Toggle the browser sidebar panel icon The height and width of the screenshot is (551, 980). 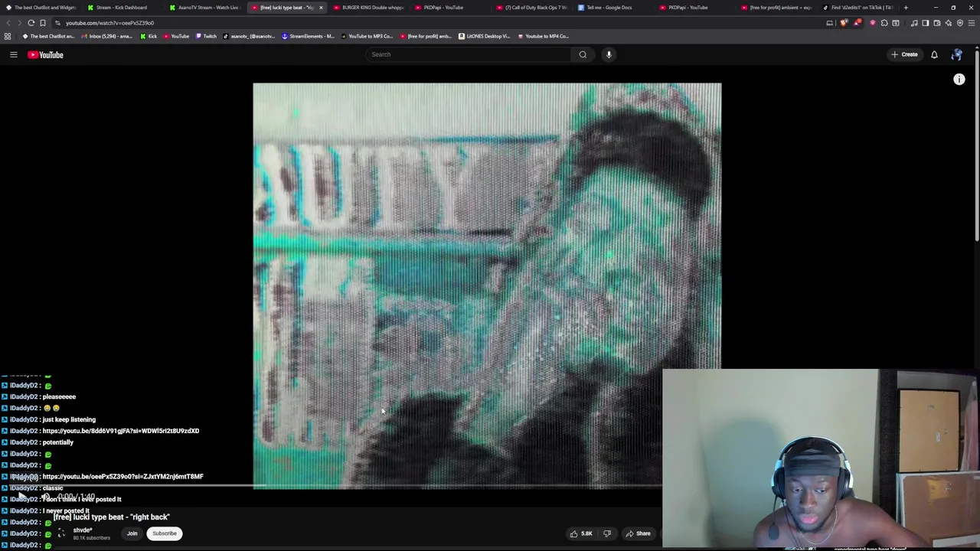[x=925, y=23]
